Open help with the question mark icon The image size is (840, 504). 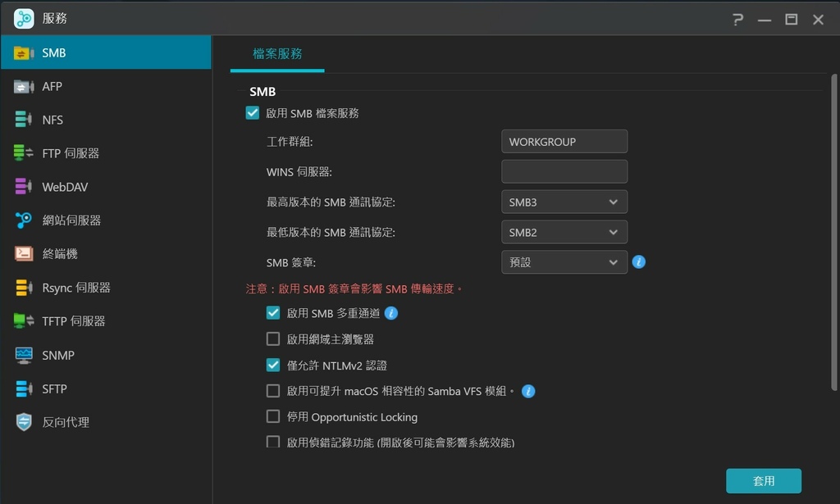tap(737, 20)
